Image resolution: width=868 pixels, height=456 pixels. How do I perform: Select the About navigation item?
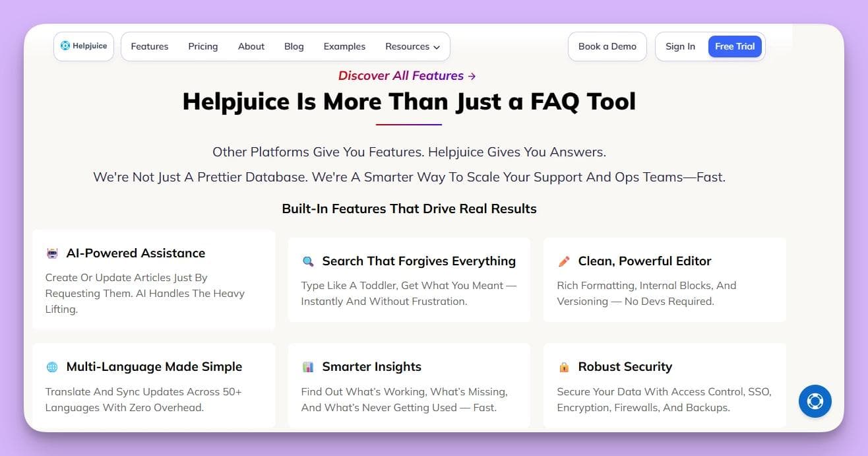click(251, 46)
